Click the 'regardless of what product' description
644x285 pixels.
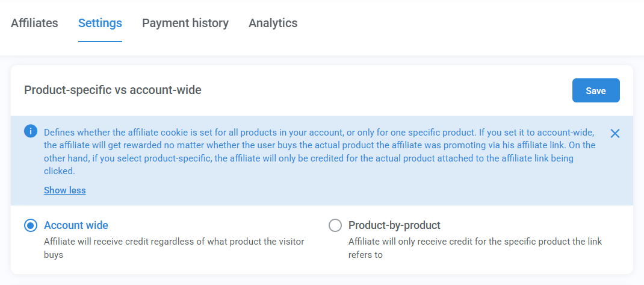coord(174,248)
